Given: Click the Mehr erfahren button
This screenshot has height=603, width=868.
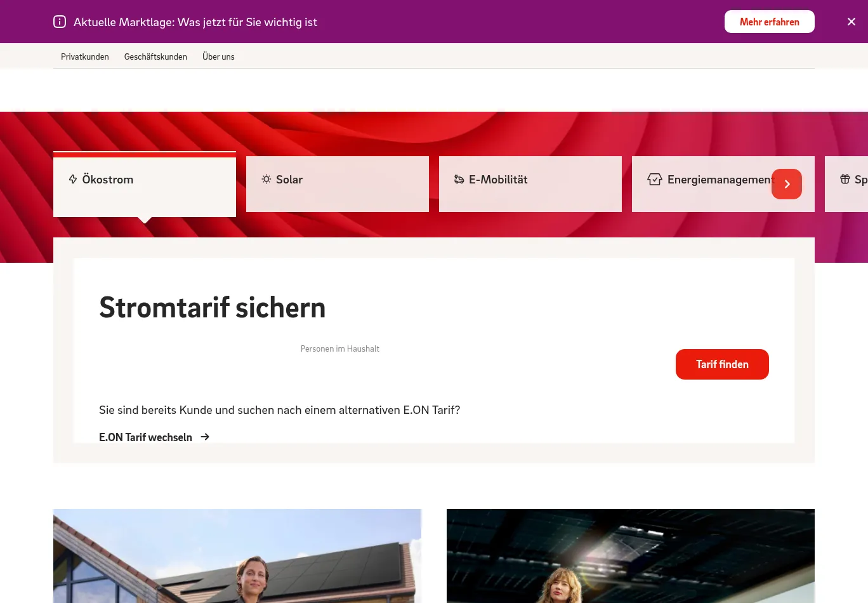Looking at the screenshot, I should (770, 22).
